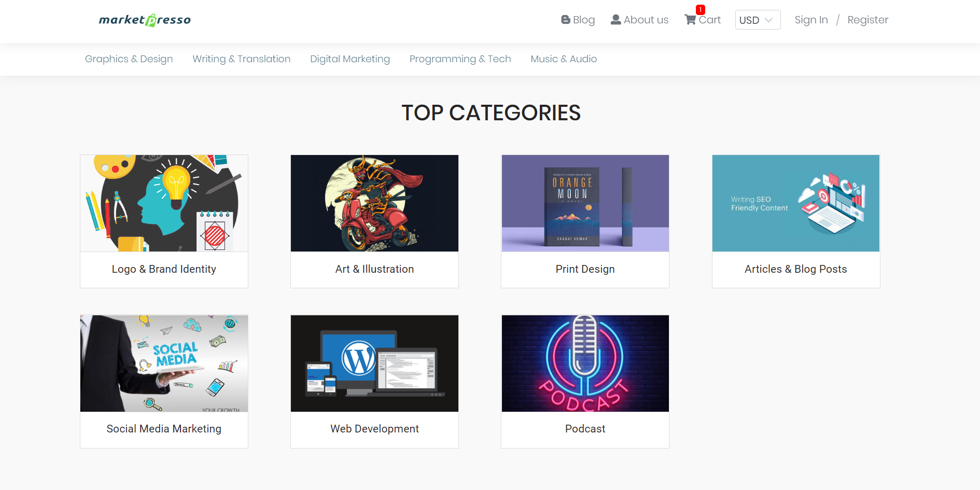Click the Sign In link
The width and height of the screenshot is (980, 490).
[811, 20]
